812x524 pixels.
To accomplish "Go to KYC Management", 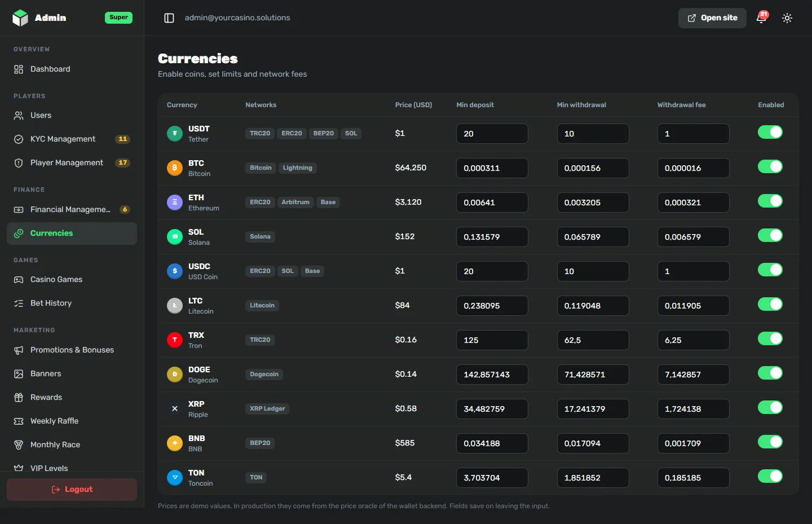I will [x=72, y=139].
